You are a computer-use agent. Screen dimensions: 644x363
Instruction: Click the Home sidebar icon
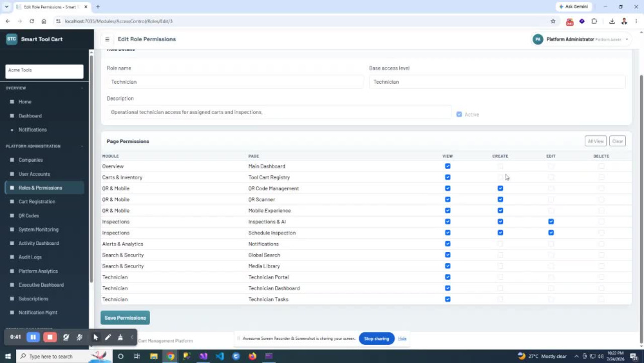coord(12,101)
